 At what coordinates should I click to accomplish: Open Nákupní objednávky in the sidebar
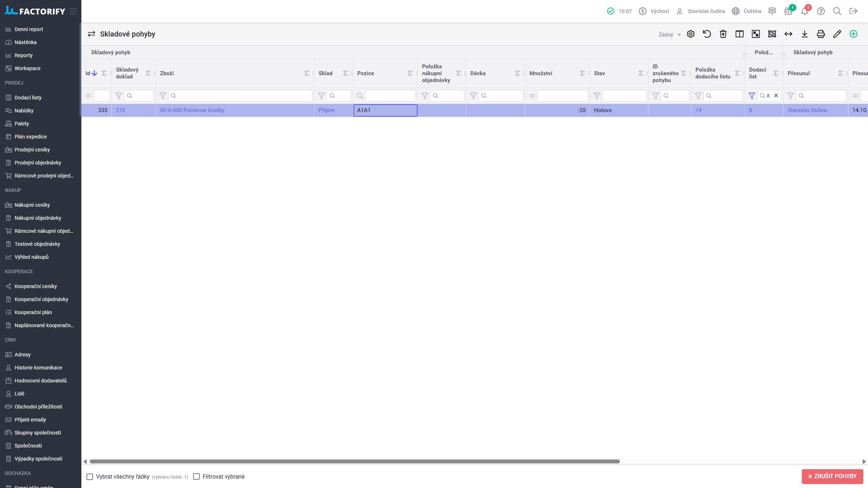[38, 218]
